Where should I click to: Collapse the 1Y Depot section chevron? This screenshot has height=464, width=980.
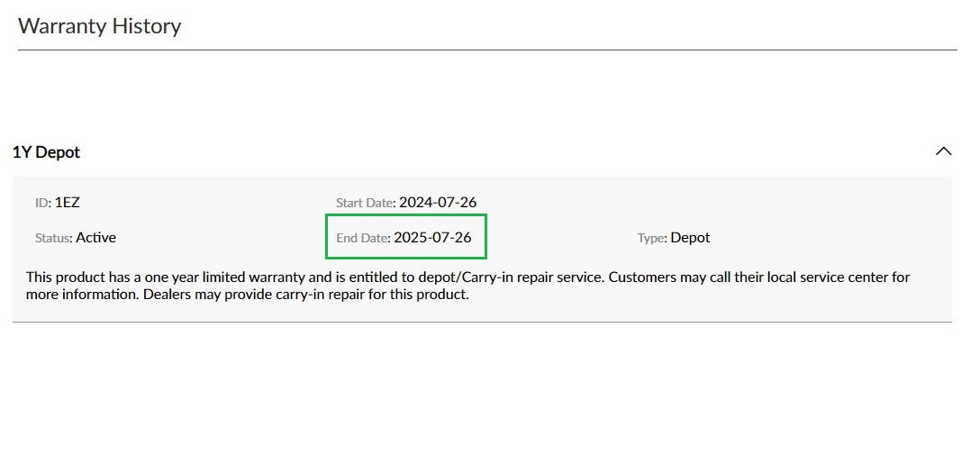[943, 151]
